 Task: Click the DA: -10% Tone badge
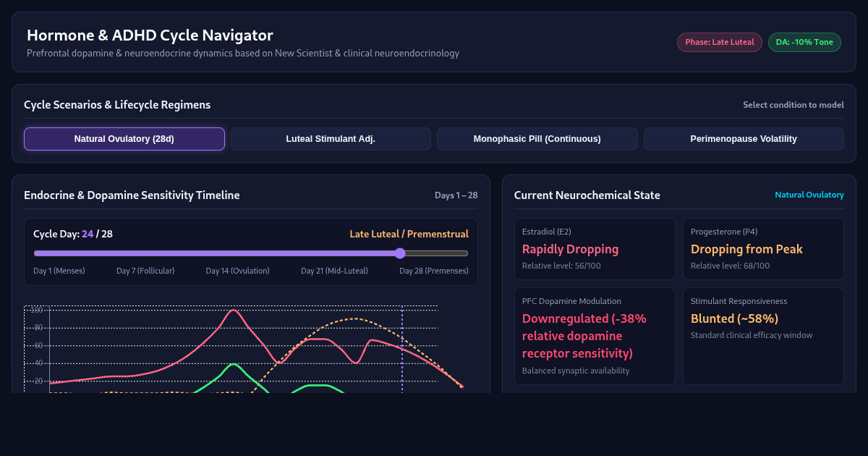point(804,42)
